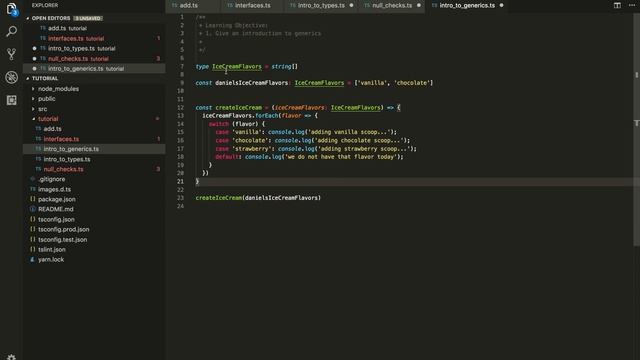Select the intro_to_generics.ts tab

click(x=467, y=5)
